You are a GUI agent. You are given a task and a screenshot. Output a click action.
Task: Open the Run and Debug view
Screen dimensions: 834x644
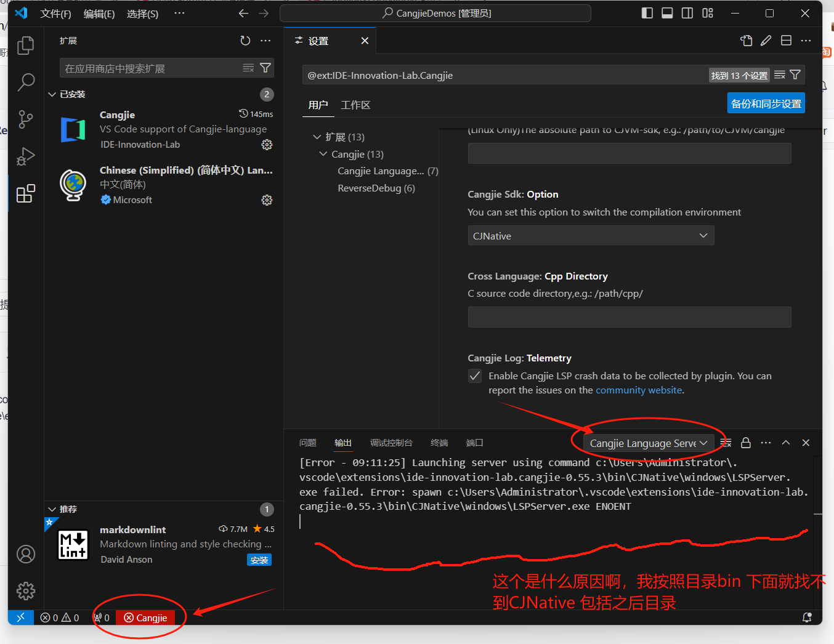coord(25,156)
